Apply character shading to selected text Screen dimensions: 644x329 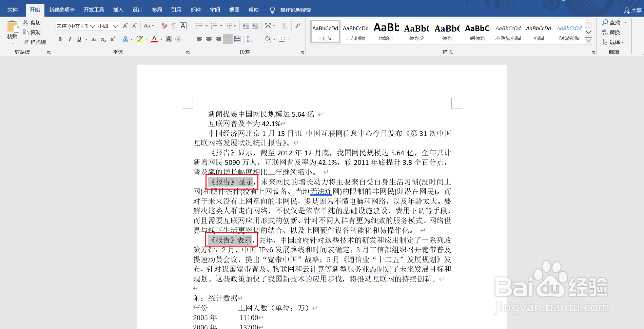tap(169, 39)
